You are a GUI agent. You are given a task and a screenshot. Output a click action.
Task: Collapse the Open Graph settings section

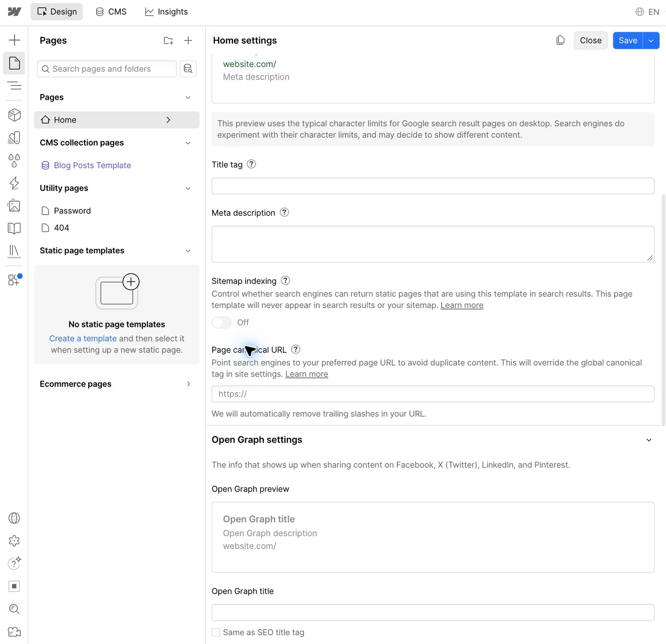click(x=649, y=440)
